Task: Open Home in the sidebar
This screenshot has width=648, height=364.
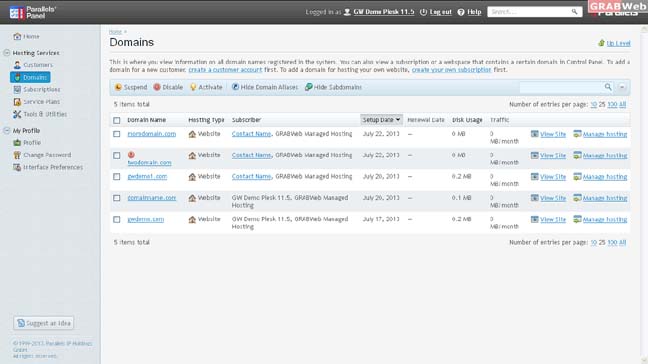Action: pos(26,36)
